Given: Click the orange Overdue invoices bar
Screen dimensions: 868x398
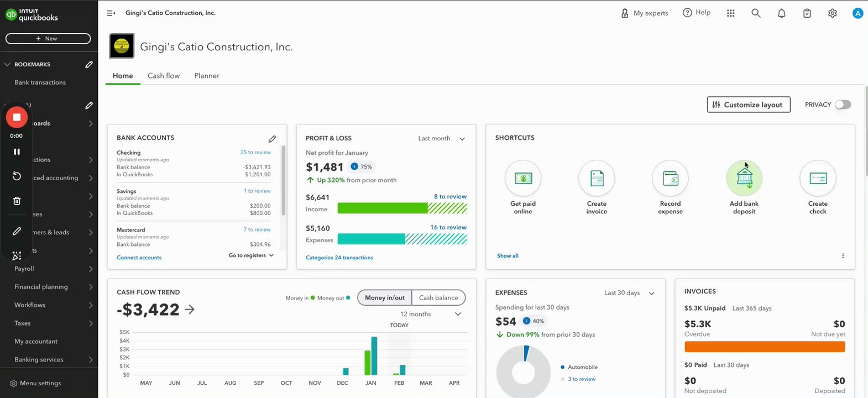Looking at the screenshot, I should coord(765,347).
